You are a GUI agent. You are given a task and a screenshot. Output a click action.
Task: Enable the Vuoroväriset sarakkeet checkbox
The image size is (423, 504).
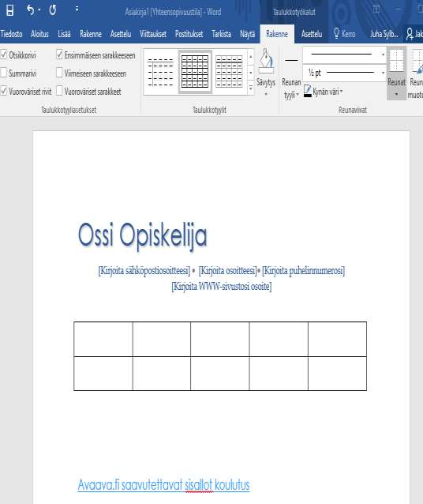59,91
